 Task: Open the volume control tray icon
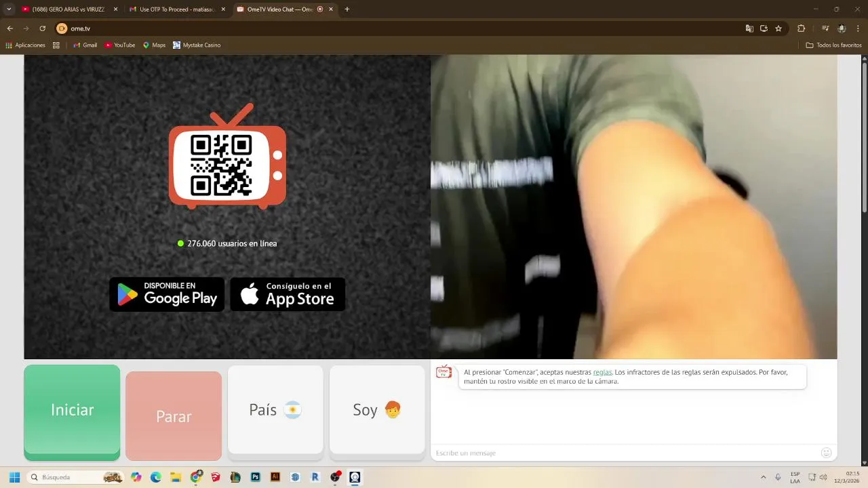pyautogui.click(x=823, y=477)
